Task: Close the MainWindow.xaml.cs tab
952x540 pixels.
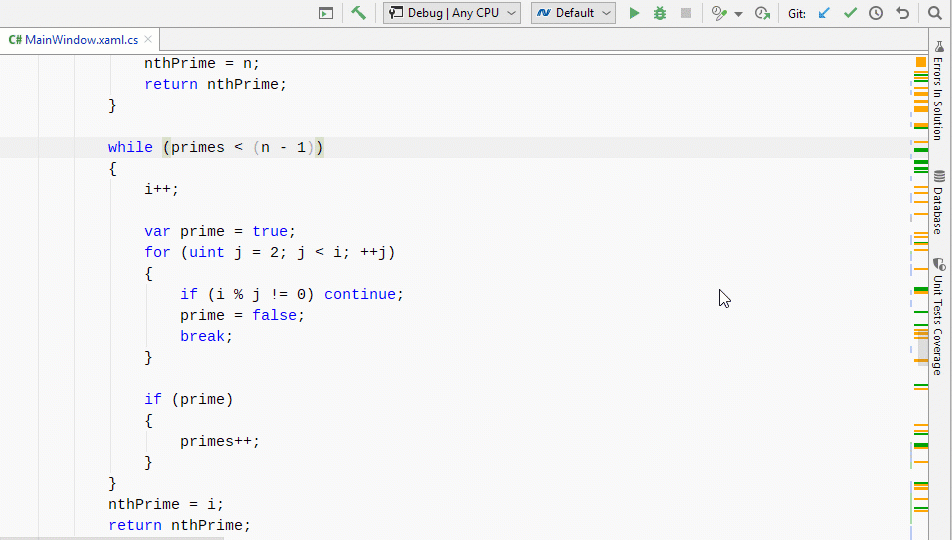Action: click(x=148, y=40)
